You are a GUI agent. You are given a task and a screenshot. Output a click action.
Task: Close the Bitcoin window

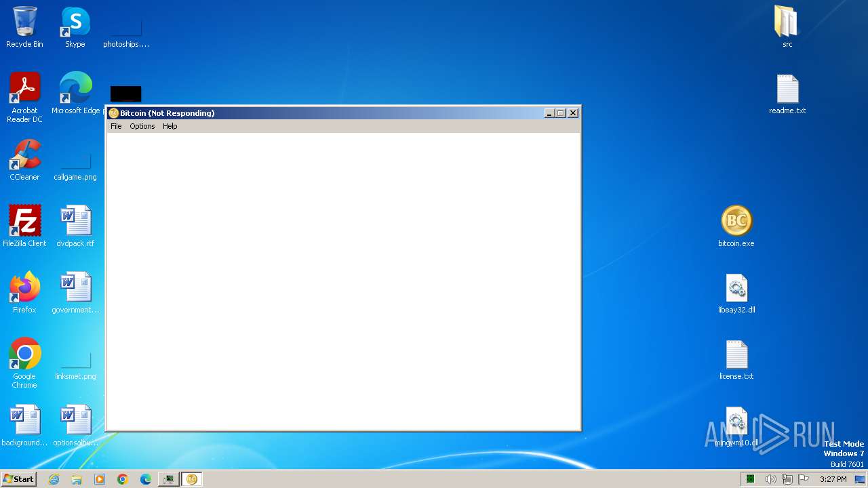[573, 113]
